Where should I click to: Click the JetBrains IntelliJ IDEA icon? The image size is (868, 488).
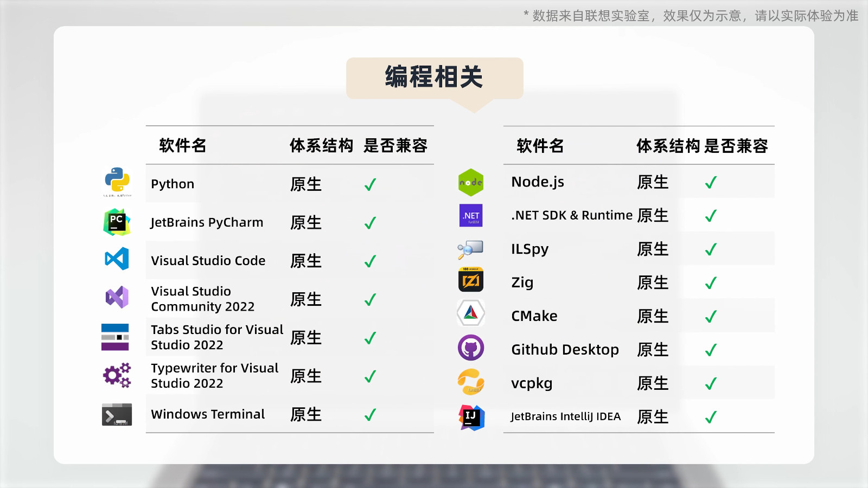point(471,417)
